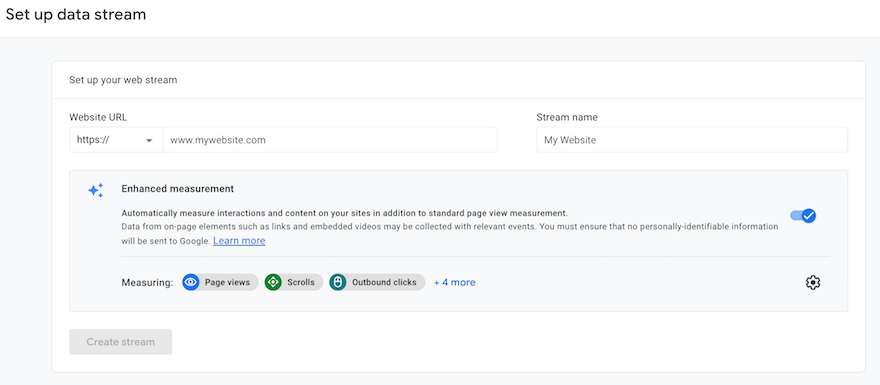The height and width of the screenshot is (385, 880).
Task: Click the 'Set up your web stream' header
Action: pyautogui.click(x=123, y=80)
